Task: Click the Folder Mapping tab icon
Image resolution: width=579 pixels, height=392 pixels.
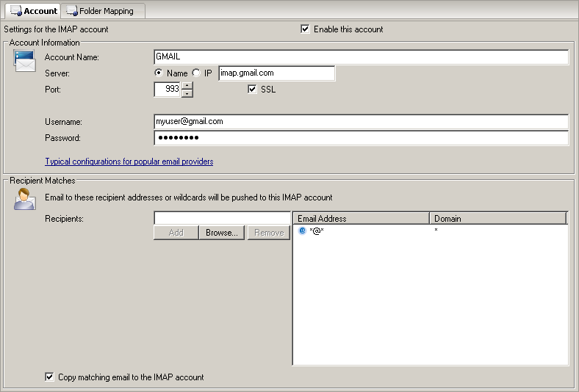Action: [x=72, y=11]
